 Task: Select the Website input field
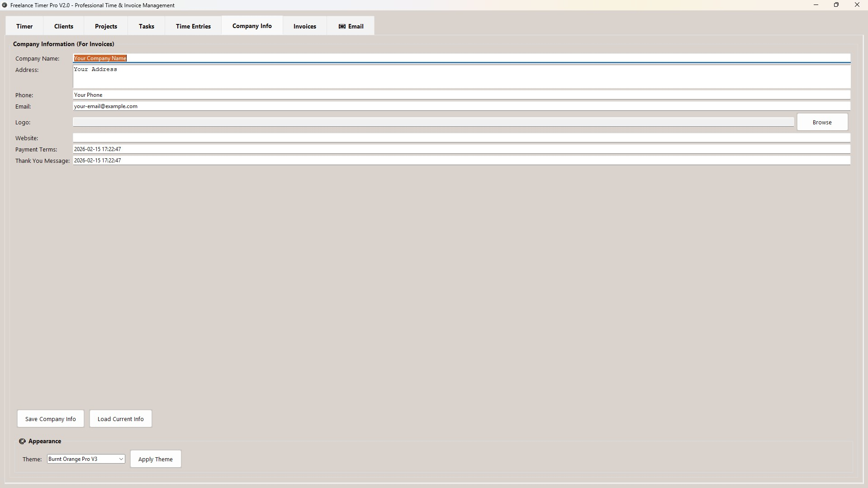tap(461, 138)
